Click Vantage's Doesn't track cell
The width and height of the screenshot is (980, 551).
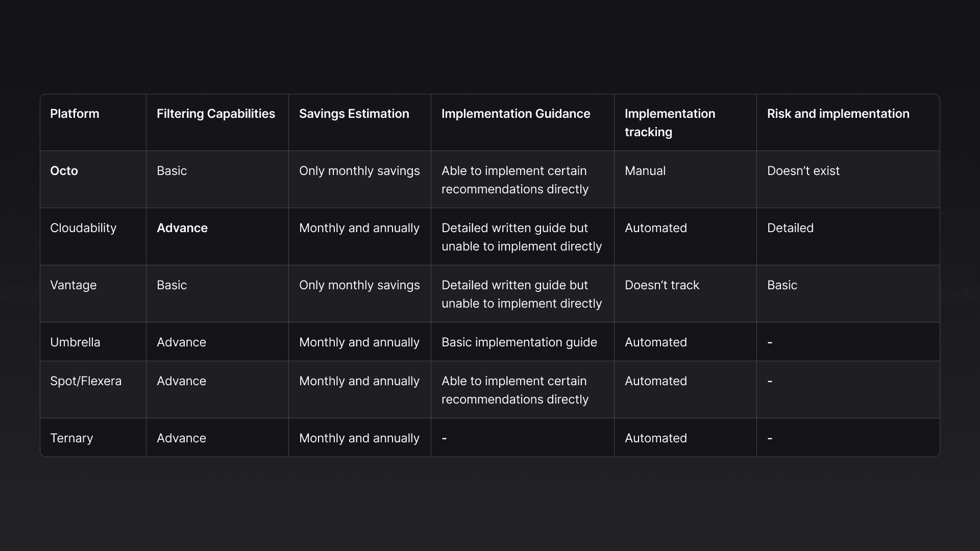[662, 285]
